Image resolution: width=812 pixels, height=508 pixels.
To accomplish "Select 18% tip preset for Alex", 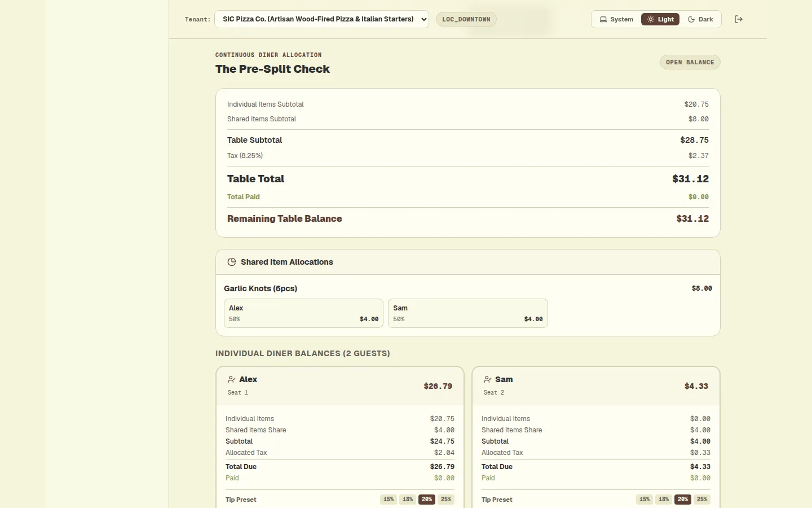I will 408,500.
